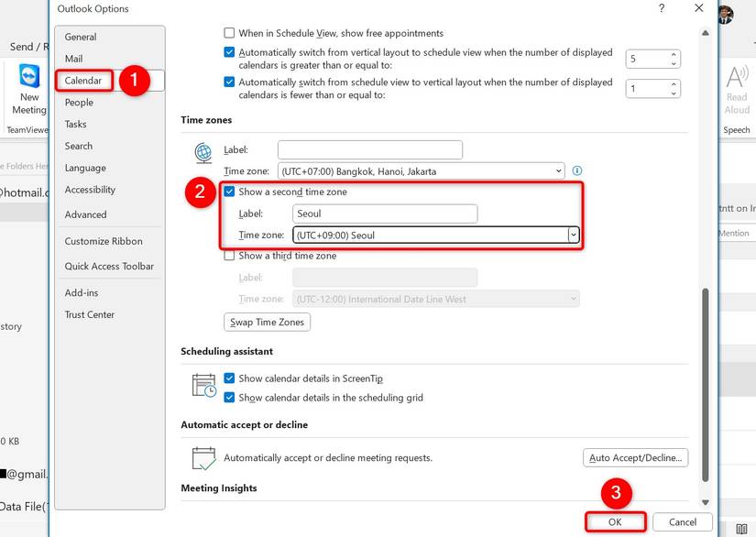Click the user profile picture

725,14
